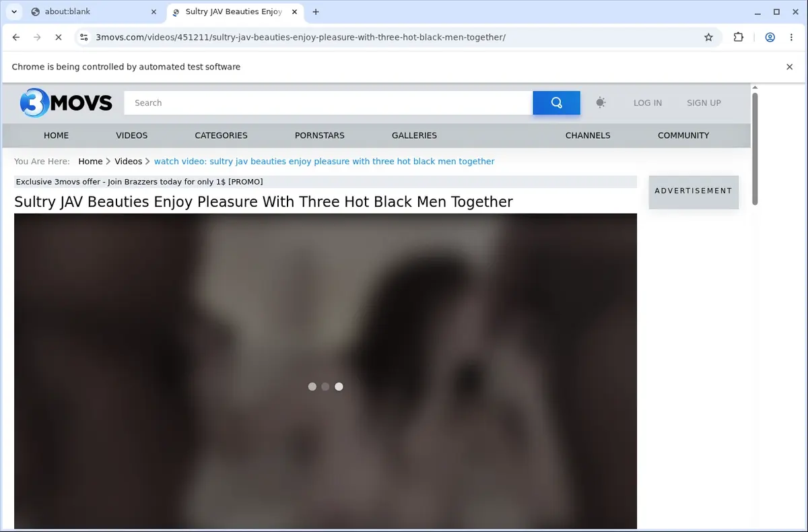Bookmark this page with the star icon
Screen dimensions: 808x532
(708, 38)
